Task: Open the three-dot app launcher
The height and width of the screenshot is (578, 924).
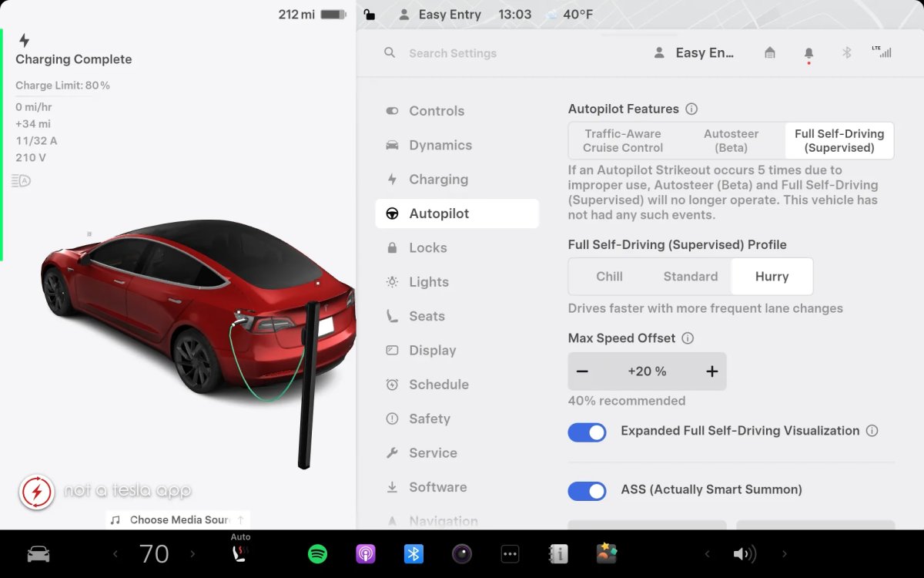Action: click(510, 553)
